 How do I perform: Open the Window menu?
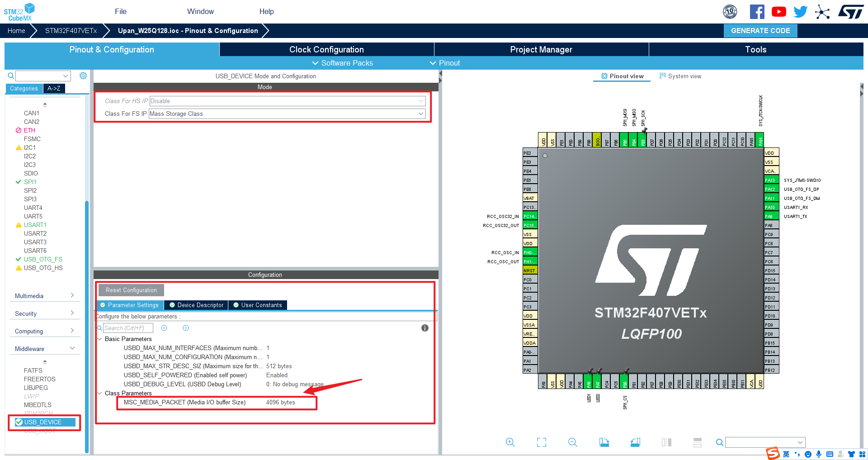tap(200, 11)
